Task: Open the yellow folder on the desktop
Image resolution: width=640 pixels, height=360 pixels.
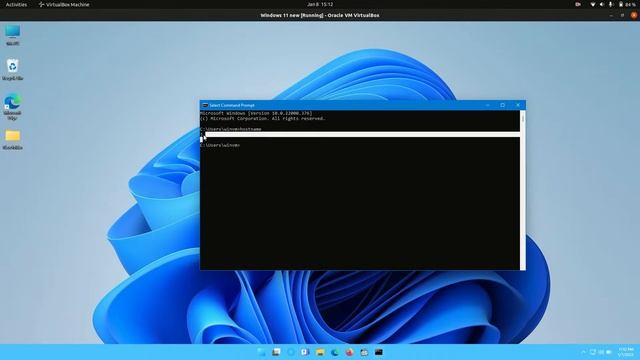Action: coord(12,140)
